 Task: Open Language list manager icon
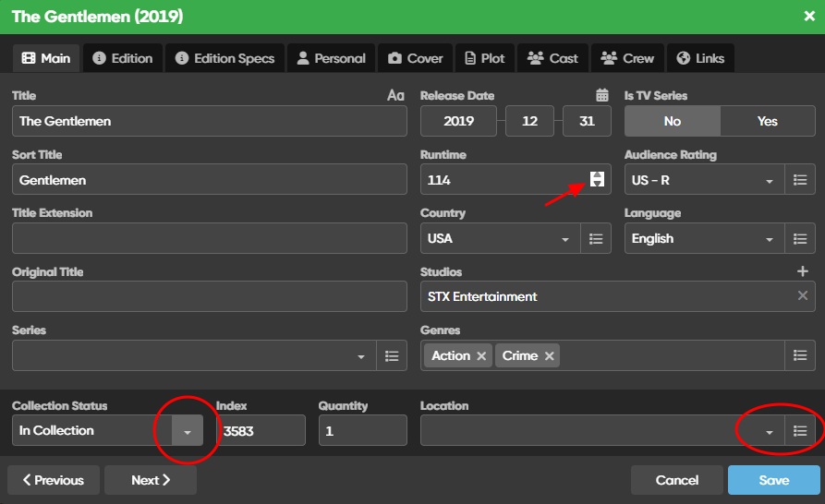(800, 238)
